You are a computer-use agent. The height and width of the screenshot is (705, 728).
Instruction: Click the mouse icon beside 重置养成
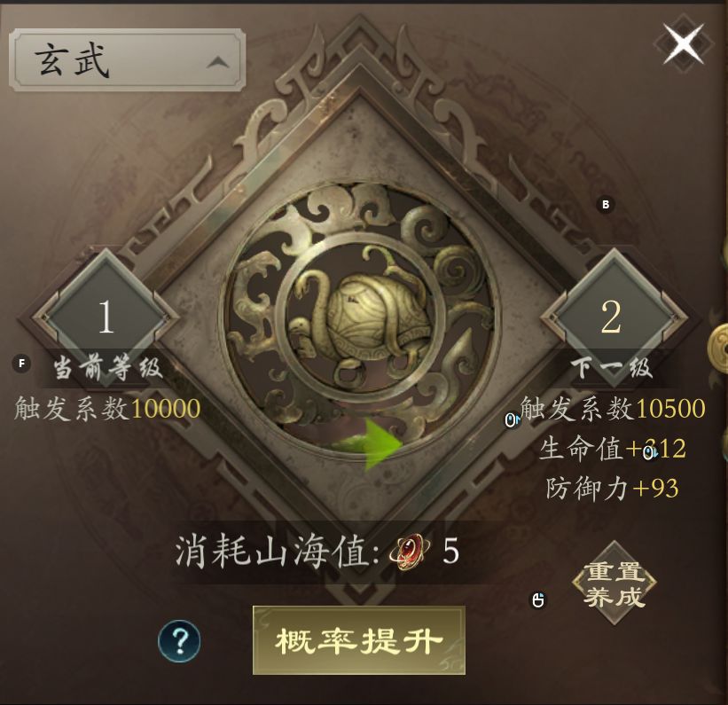538,600
